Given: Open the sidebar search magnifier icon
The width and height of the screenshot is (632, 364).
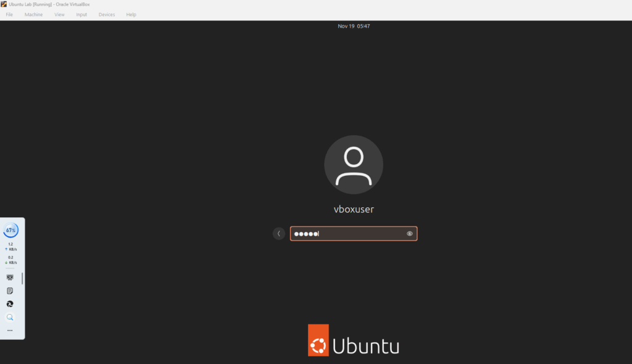Looking at the screenshot, I should pyautogui.click(x=9, y=316).
